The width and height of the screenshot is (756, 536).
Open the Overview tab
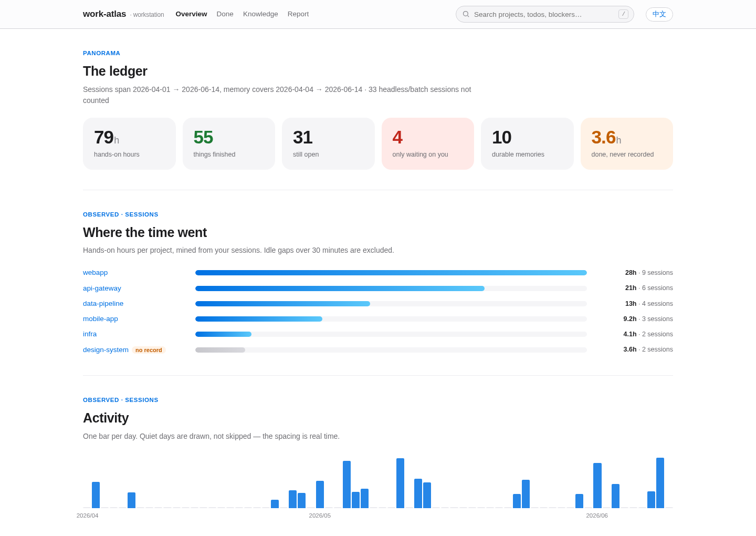pyautogui.click(x=191, y=14)
